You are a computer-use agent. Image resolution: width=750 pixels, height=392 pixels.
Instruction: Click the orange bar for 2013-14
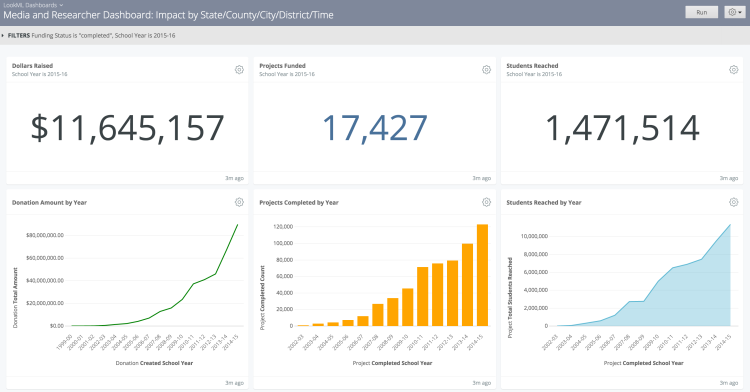[x=467, y=285]
